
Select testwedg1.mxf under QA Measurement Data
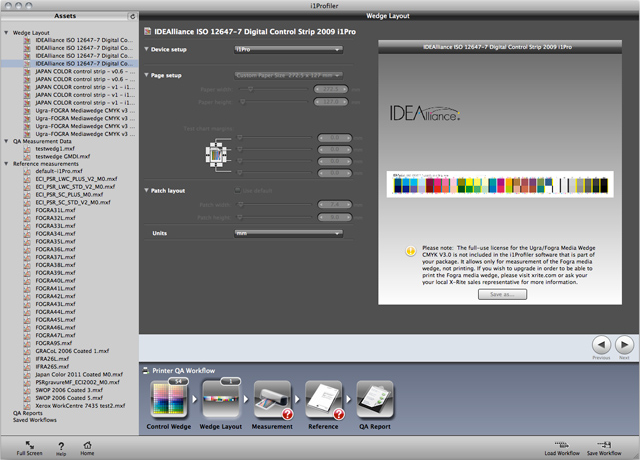(x=57, y=148)
